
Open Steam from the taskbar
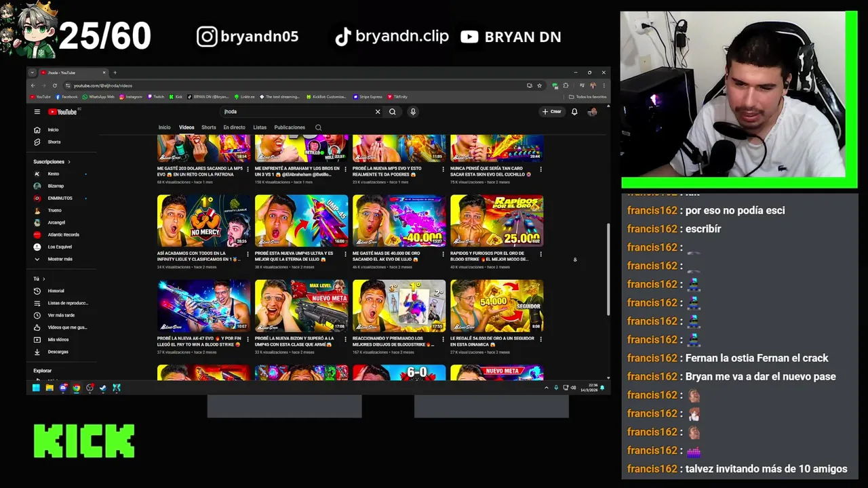coord(103,388)
